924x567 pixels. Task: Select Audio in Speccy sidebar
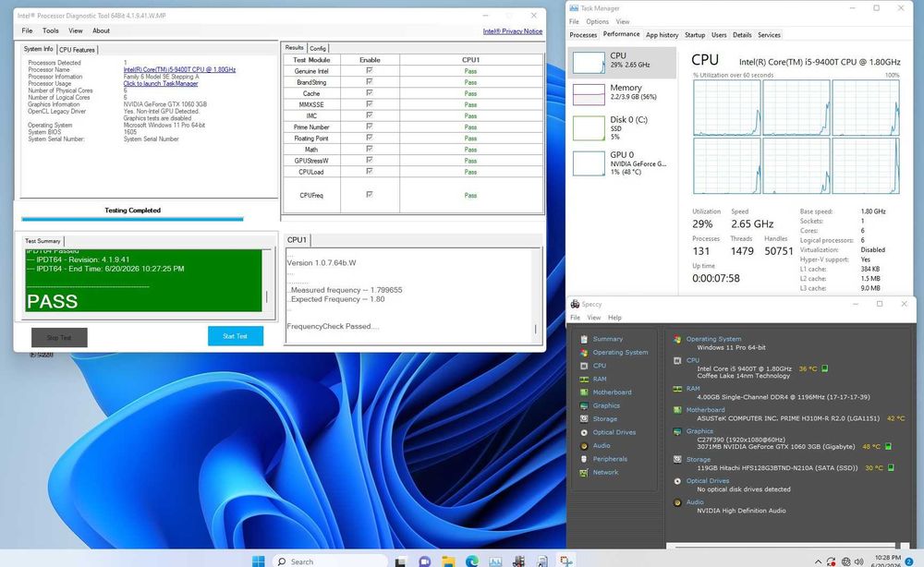click(602, 446)
